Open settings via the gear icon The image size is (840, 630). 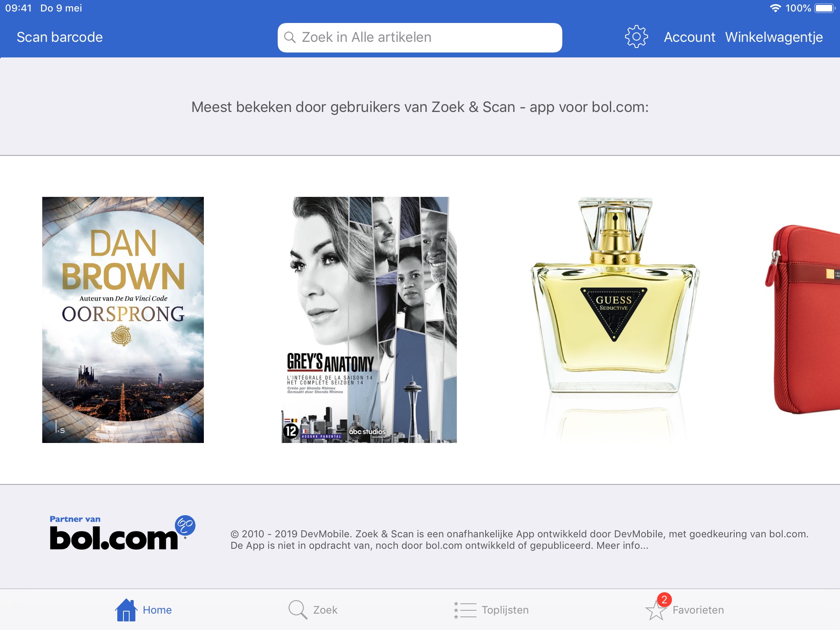point(636,37)
